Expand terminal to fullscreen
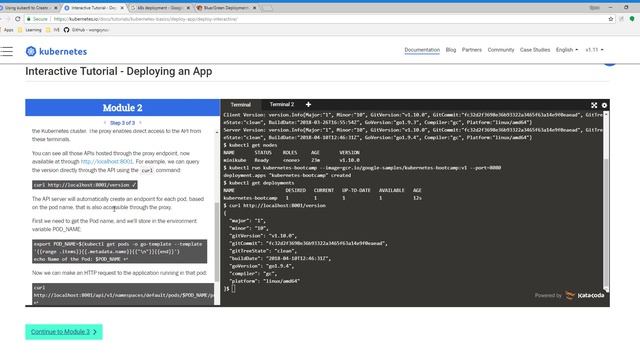Screen dimensions: 640x360 coord(594,105)
